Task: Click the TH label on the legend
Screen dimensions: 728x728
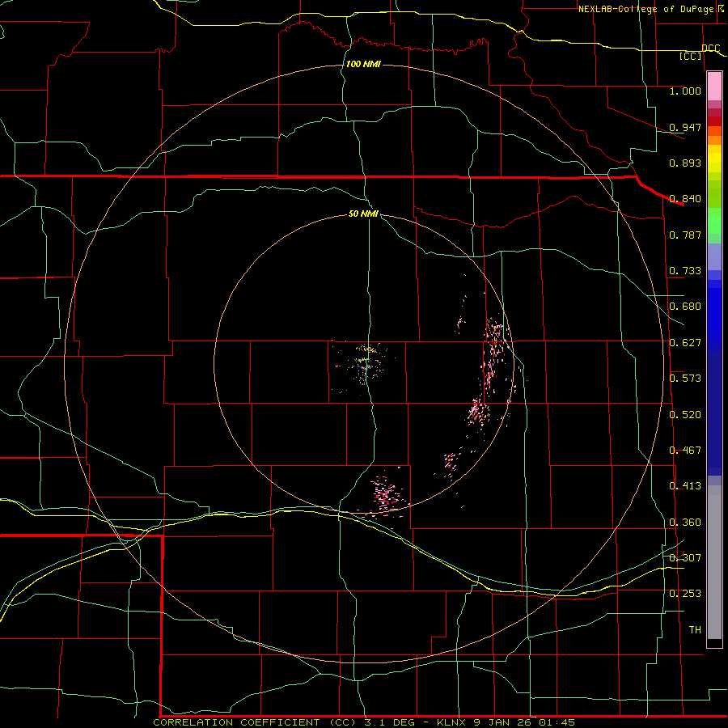Action: [695, 630]
